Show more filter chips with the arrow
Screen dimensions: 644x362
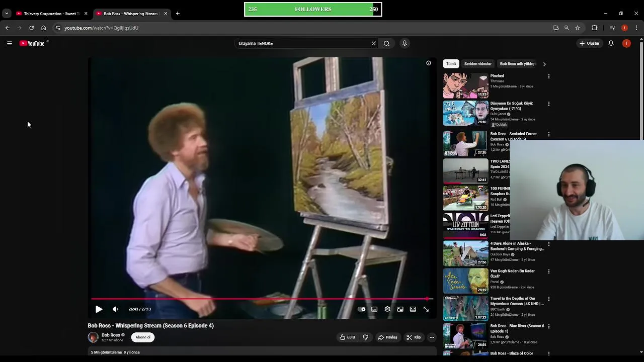click(544, 64)
